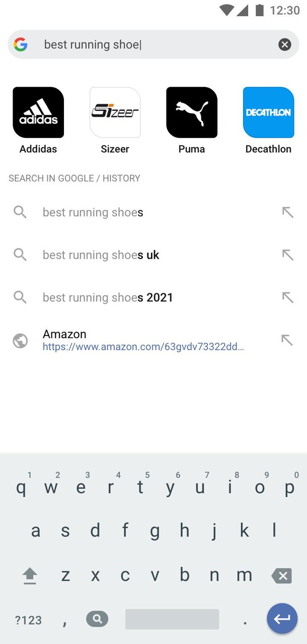The image size is (307, 644).
Task: Click the magnifier icon beside 'best running shoes'
Action: [x=20, y=212]
